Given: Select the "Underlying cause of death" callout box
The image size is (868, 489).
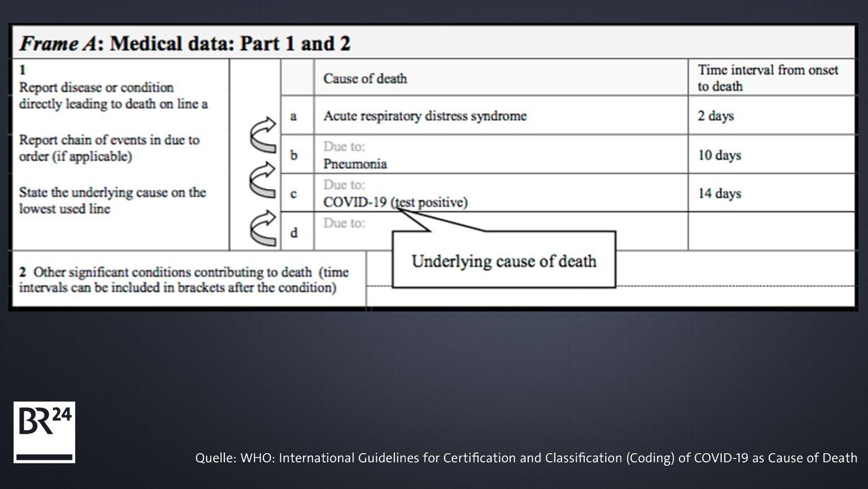Looking at the screenshot, I should [x=503, y=261].
